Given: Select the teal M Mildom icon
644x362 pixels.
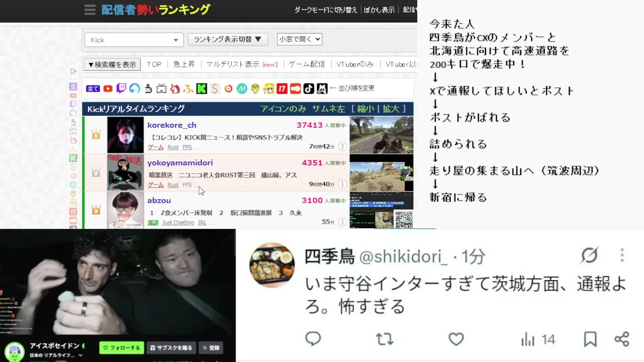Looking at the screenshot, I should point(242,89).
